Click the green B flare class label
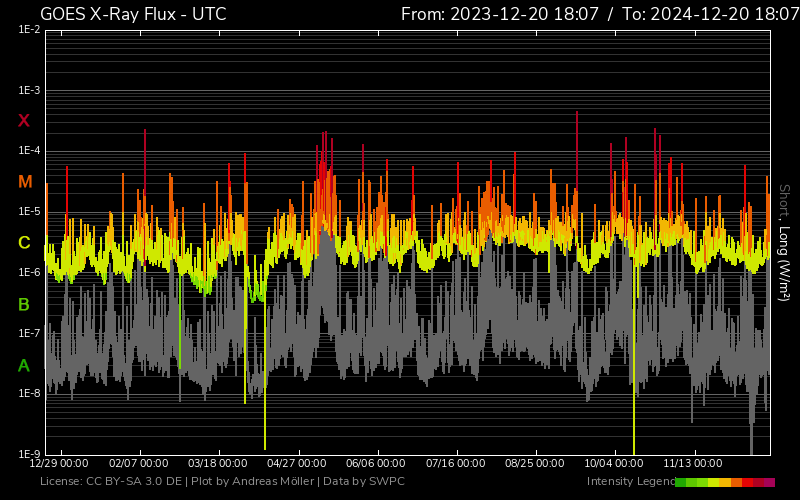The image size is (800, 500). pos(24,304)
